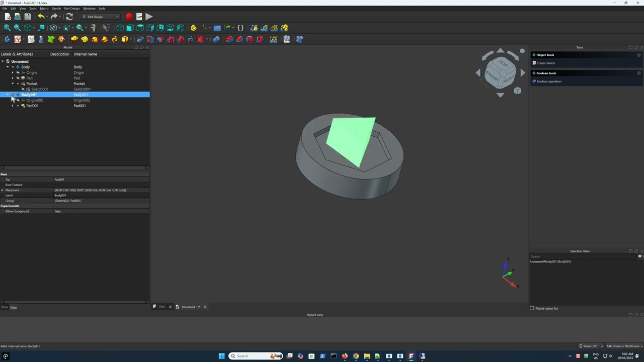The height and width of the screenshot is (362, 644).
Task: Open the File menu
Action: click(x=5, y=9)
